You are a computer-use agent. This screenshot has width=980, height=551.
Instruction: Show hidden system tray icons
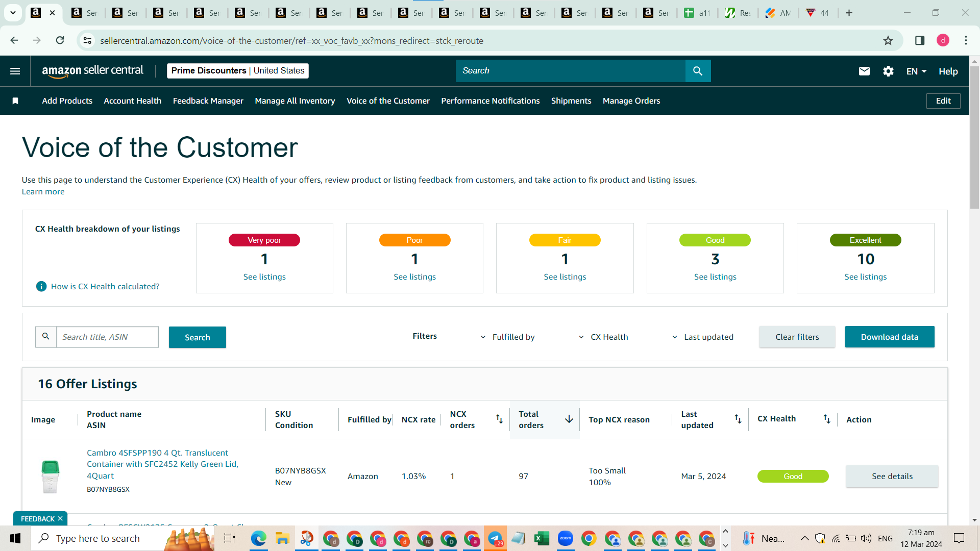tap(804, 538)
